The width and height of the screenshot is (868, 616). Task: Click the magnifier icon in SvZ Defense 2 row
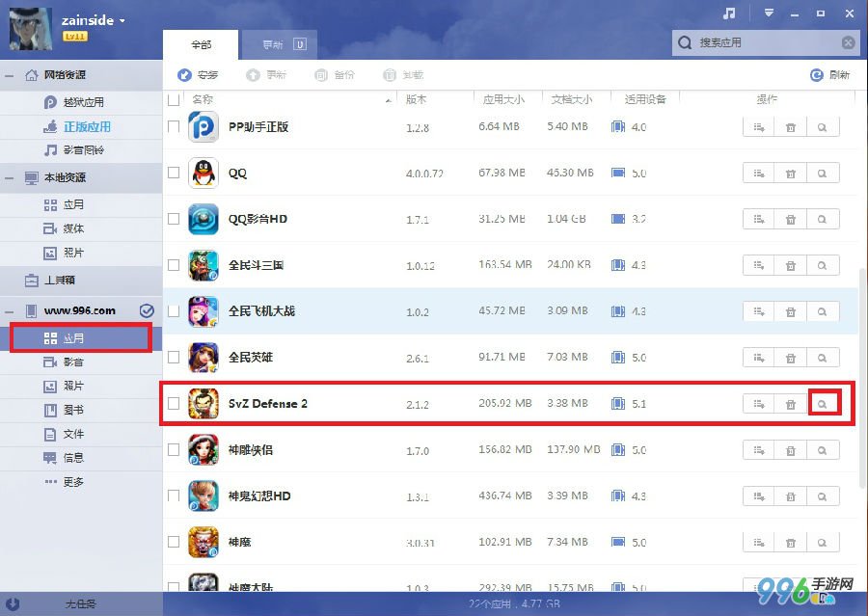(x=823, y=405)
